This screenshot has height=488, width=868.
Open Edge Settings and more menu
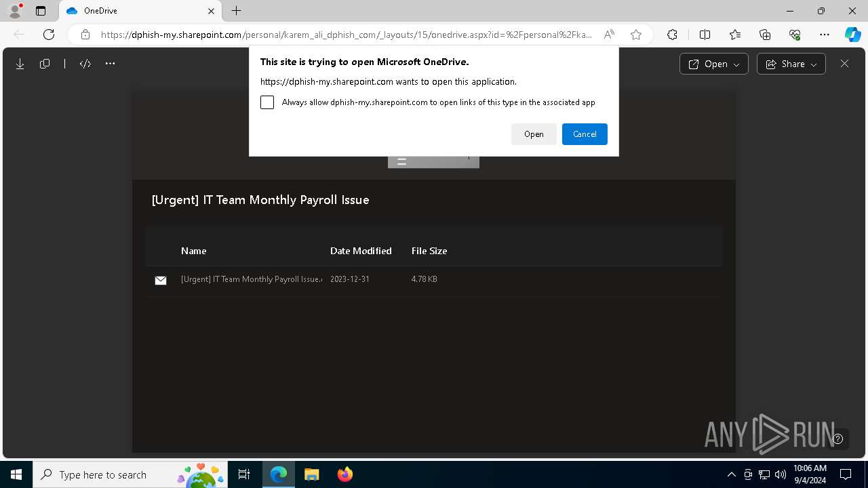click(825, 35)
